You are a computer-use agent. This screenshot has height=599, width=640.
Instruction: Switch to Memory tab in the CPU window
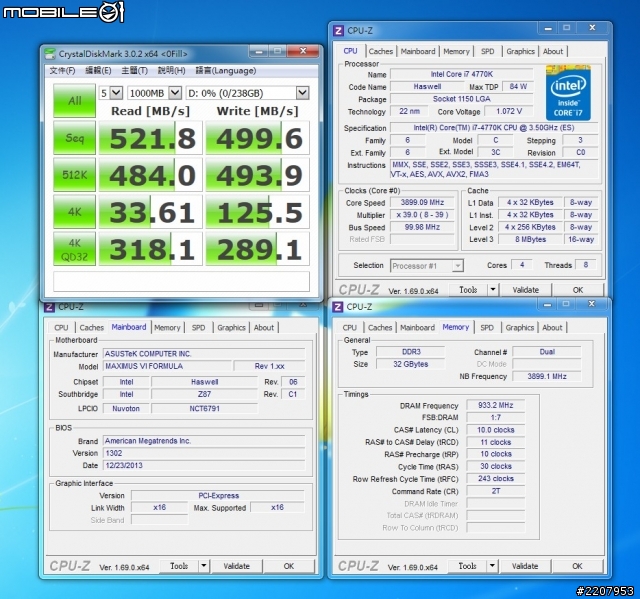tap(456, 51)
